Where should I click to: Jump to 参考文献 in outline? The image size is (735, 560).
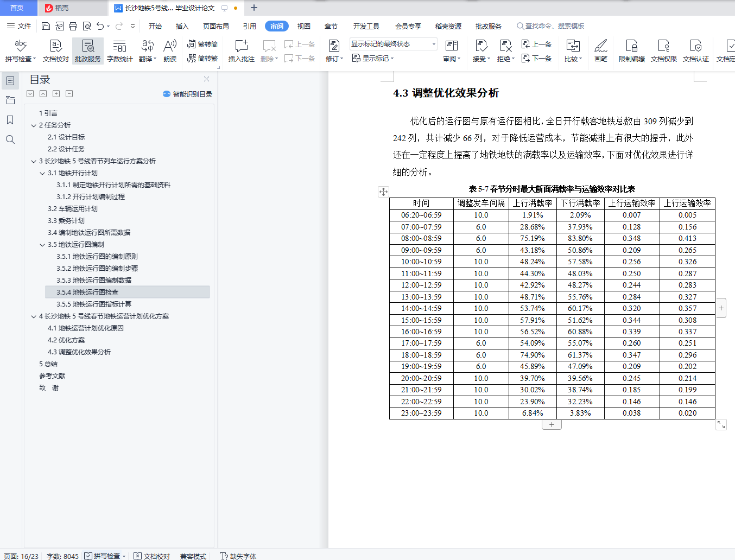52,376
